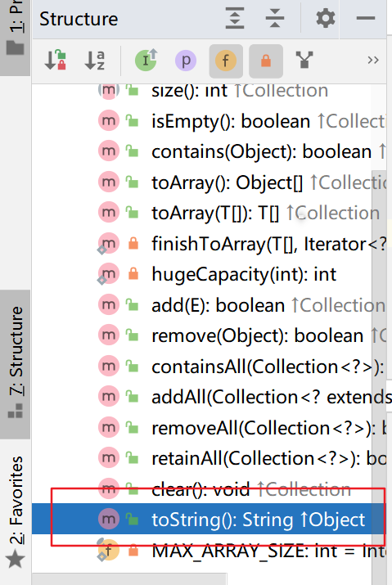Click the Sort by Visibility icon
The height and width of the screenshot is (585, 392).
coord(56,60)
